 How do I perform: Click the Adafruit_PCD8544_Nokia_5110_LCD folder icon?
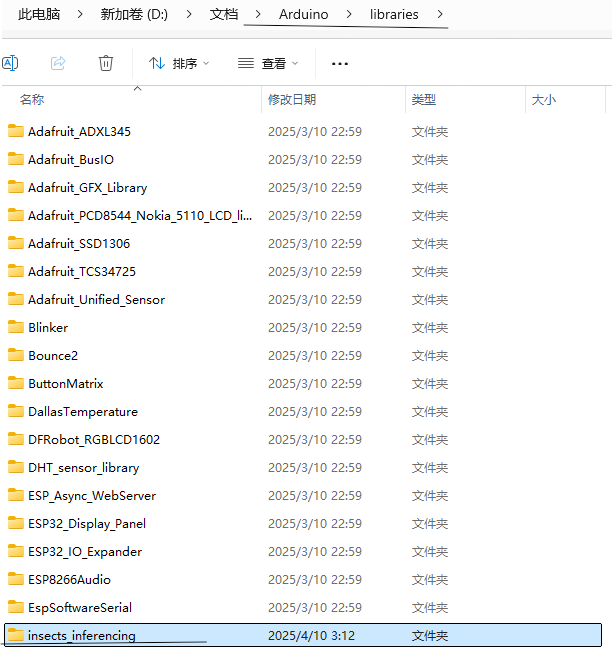point(16,215)
